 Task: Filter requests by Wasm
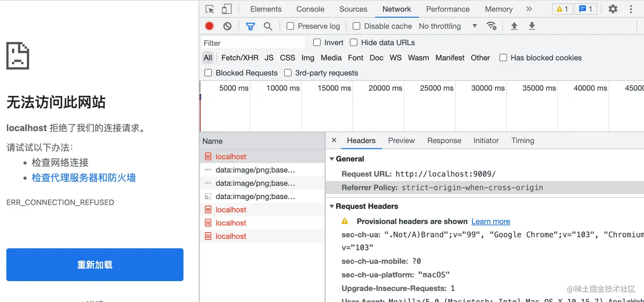click(x=418, y=57)
